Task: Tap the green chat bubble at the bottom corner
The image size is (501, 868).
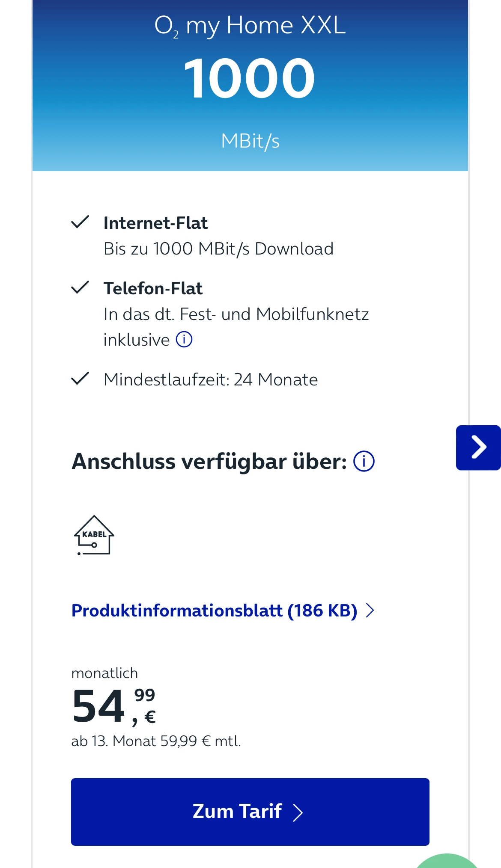Action: click(x=447, y=861)
